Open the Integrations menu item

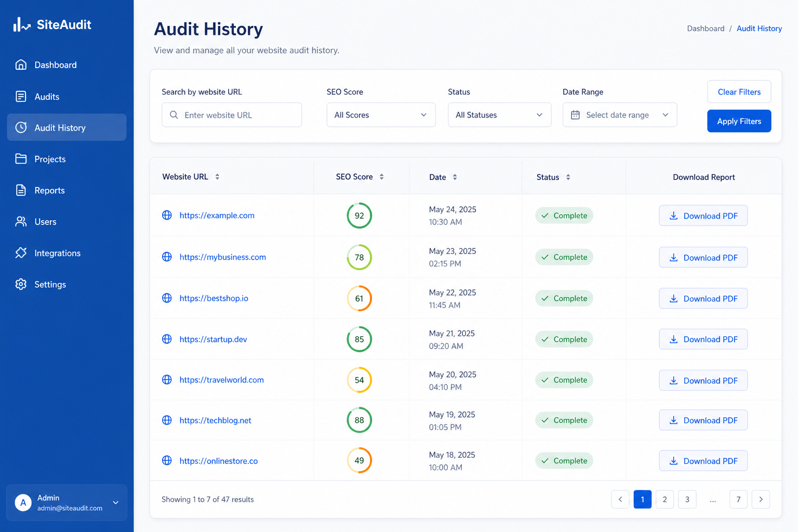(x=66, y=253)
